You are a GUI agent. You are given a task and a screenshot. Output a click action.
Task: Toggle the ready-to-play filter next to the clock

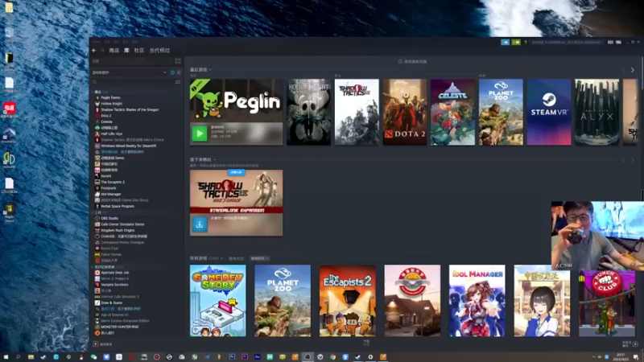(179, 72)
